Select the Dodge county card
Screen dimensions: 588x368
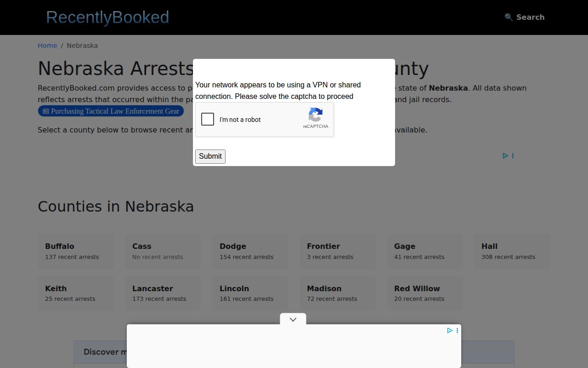tap(250, 251)
